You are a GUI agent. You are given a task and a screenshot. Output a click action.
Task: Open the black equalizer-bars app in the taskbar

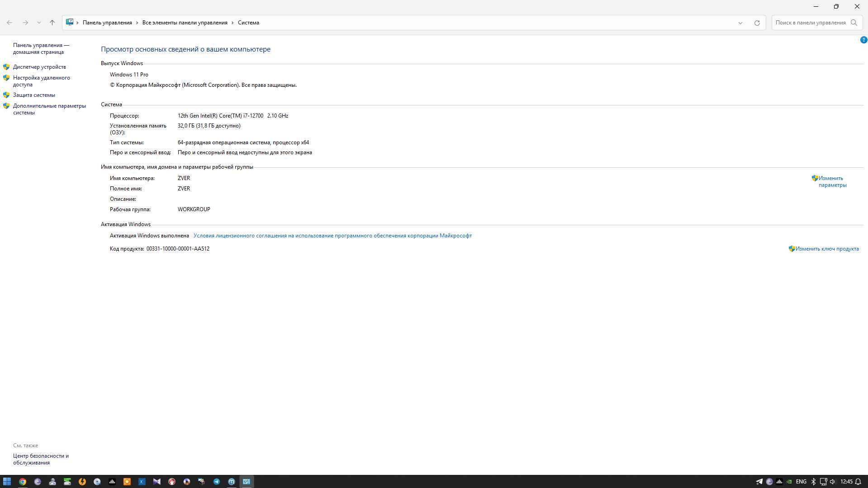[112, 482]
